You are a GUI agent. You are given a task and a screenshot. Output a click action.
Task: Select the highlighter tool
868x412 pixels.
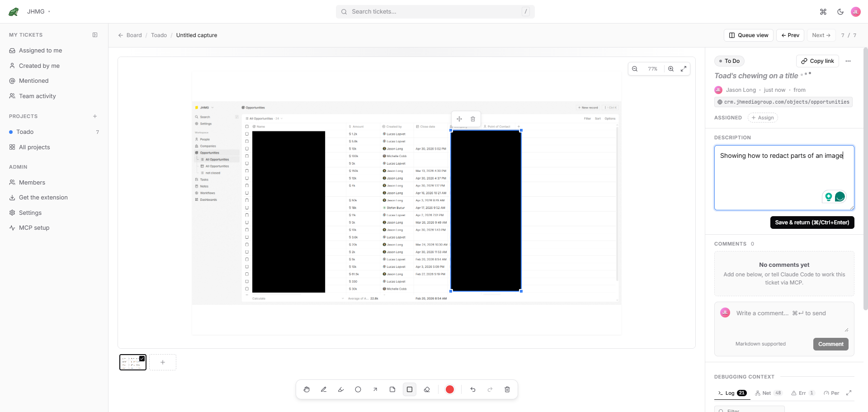[341, 389]
